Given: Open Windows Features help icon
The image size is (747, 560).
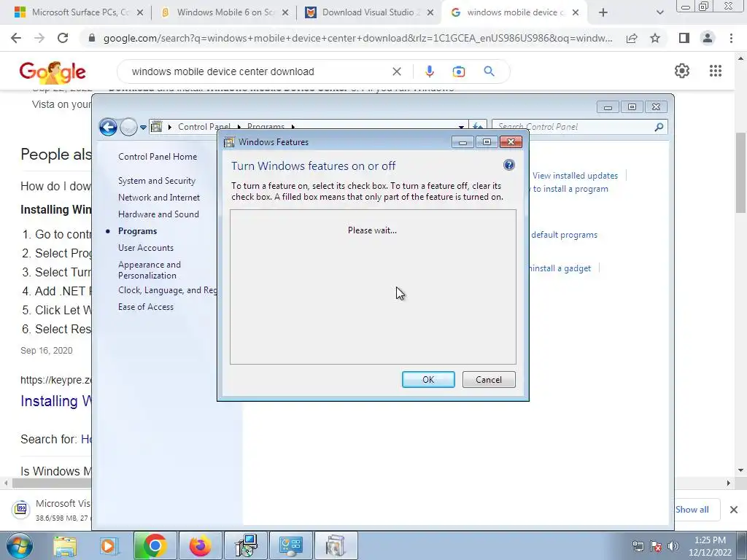Looking at the screenshot, I should pos(508,166).
